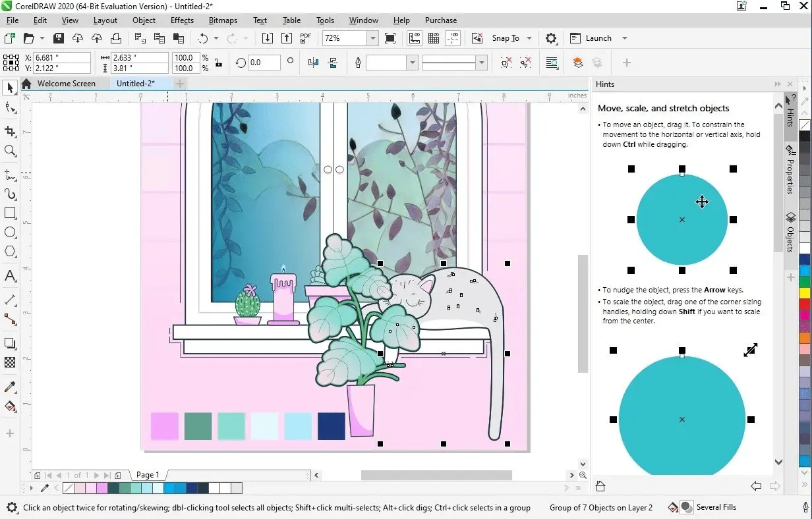Choose the Interactive Fill tool
Screen dimensions: 812x519
[10, 406]
